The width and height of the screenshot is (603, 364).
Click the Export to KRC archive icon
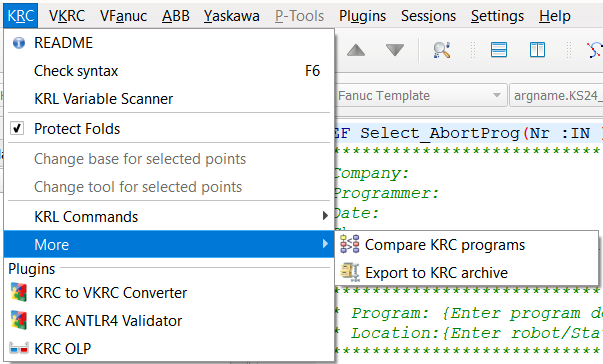350,272
